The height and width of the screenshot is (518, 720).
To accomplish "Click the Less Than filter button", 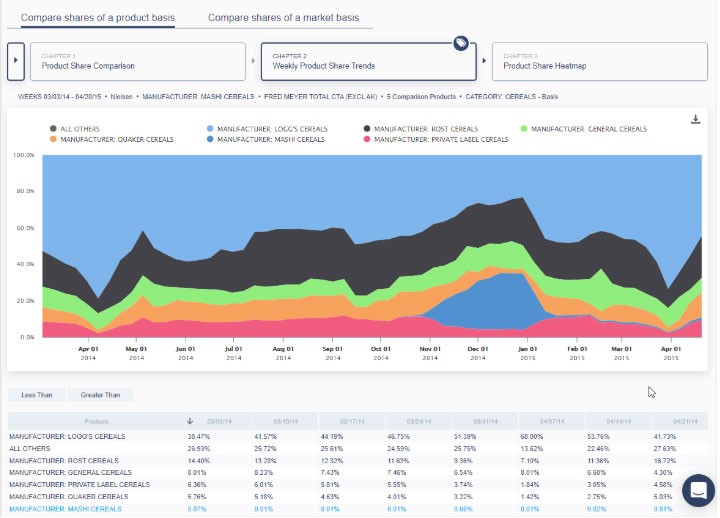I will [x=37, y=395].
